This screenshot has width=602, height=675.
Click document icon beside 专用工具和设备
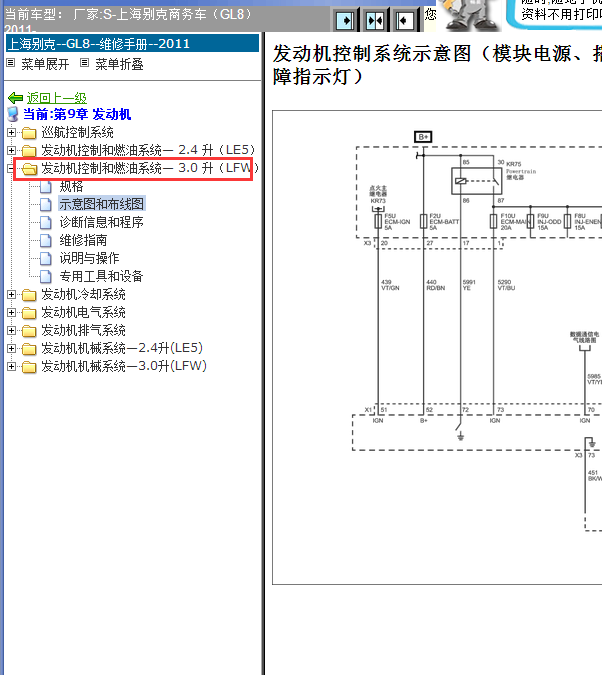pos(46,277)
